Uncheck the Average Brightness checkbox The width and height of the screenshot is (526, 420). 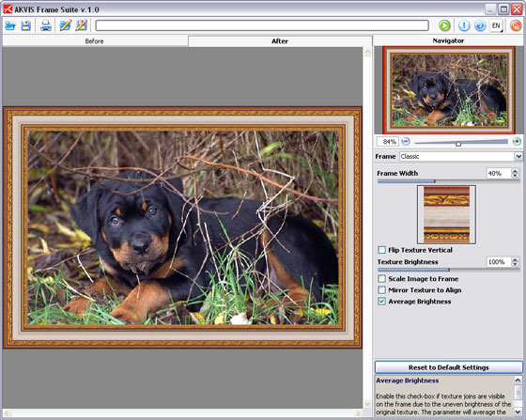(x=381, y=302)
